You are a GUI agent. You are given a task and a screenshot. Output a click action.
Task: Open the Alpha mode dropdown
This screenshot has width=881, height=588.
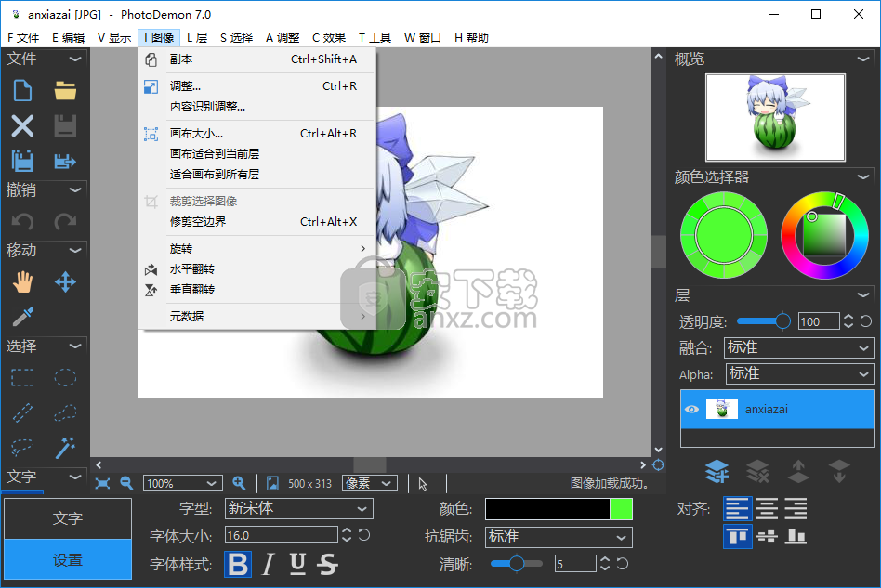800,374
